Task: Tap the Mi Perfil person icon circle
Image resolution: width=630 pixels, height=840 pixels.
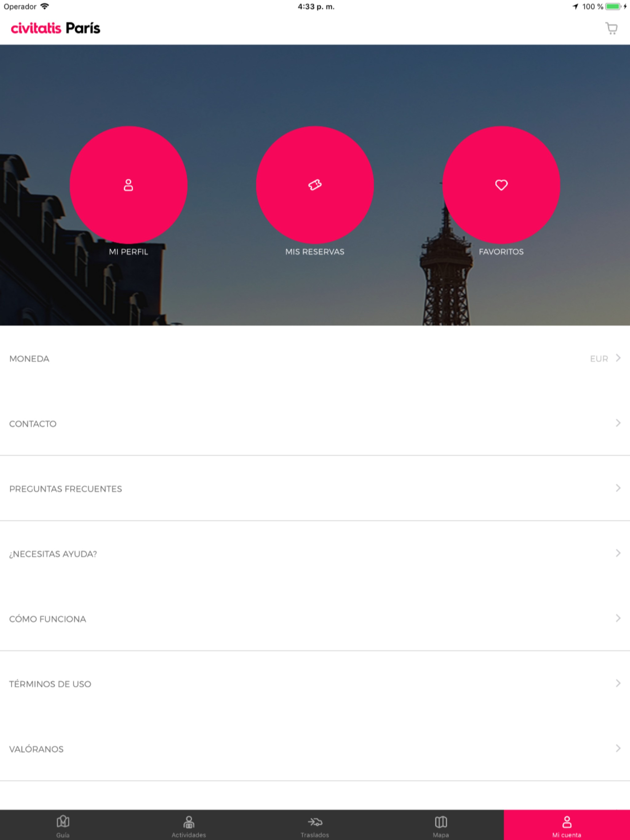Action: point(129,185)
